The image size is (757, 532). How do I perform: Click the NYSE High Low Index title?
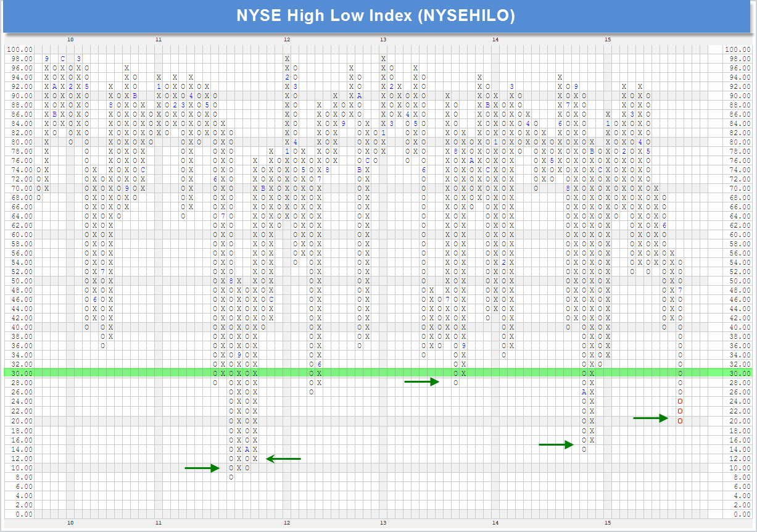(x=376, y=16)
